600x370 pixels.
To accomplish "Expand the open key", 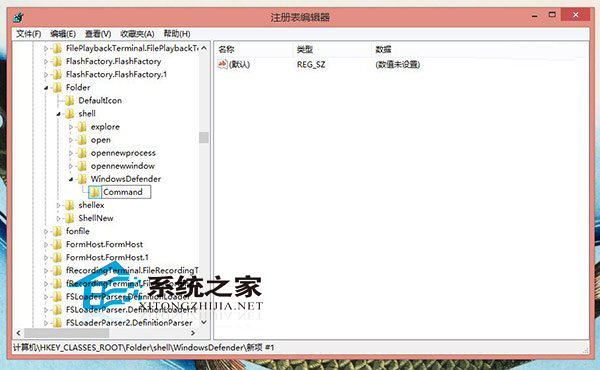I will 71,140.
